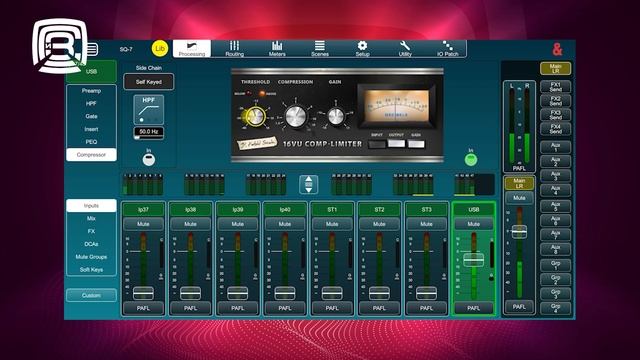Select PEQ in the processing list

click(91, 142)
